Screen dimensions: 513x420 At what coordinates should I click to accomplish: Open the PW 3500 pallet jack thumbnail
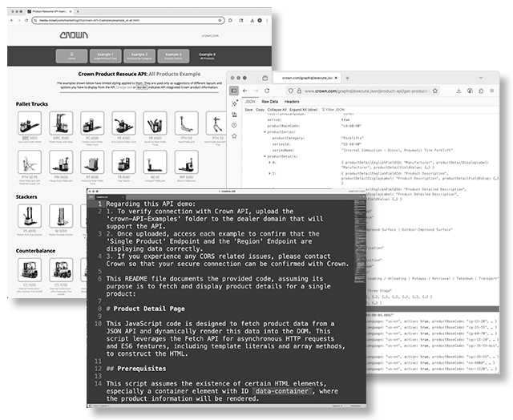coord(61,162)
